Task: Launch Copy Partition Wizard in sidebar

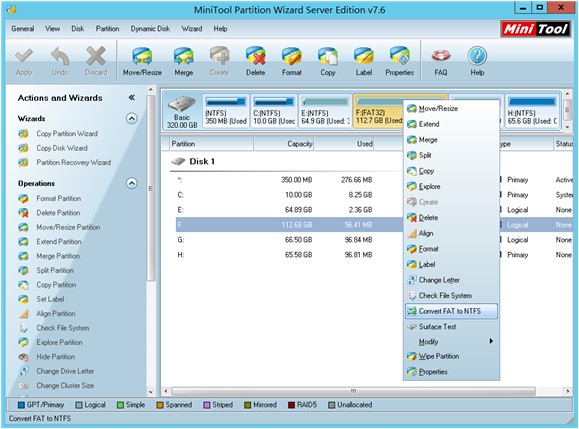Action: 67,134
